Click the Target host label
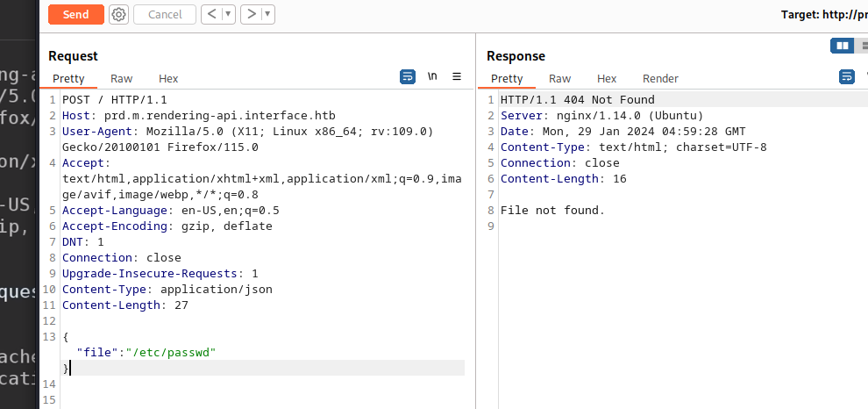Image resolution: width=868 pixels, height=409 pixels. pos(824,15)
